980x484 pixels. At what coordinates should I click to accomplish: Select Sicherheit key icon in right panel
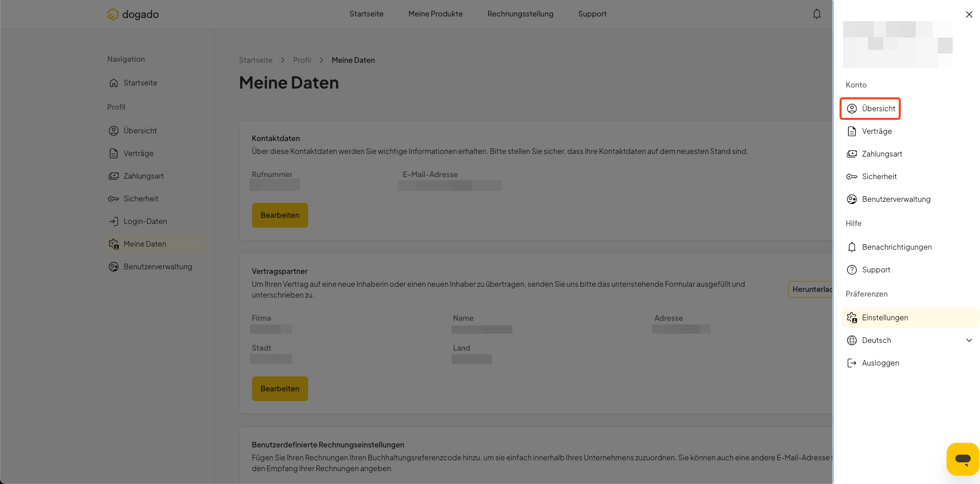852,177
